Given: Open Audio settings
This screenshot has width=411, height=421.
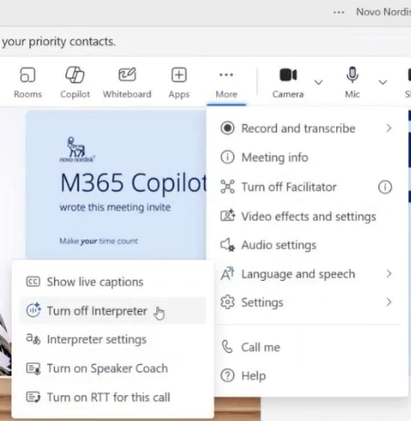Looking at the screenshot, I should [307, 245].
